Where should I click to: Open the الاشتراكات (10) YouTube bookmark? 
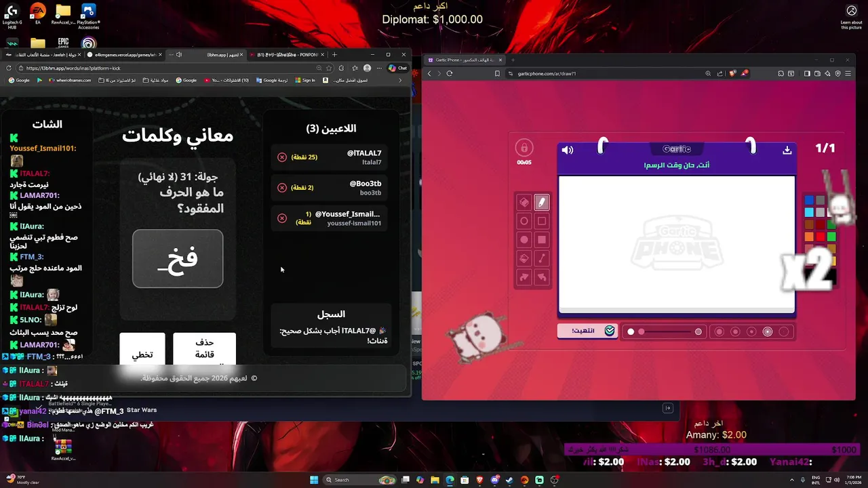(226, 80)
